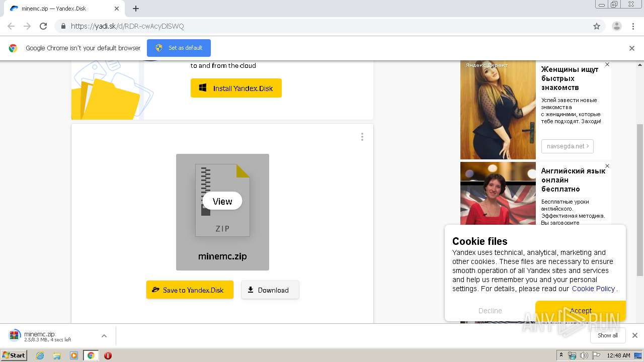Open file options three-dot menu
Screen dimensions: 644x362
[362, 137]
